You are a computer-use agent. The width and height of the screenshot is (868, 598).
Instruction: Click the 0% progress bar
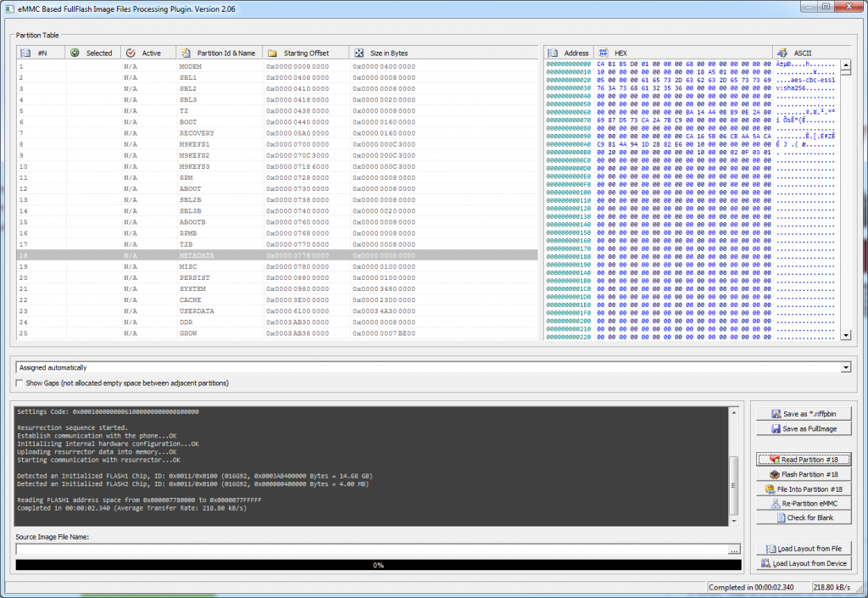tap(378, 565)
